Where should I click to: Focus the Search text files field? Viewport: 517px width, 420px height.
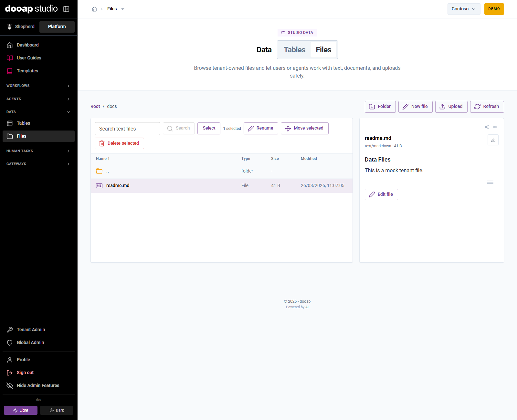(x=127, y=129)
